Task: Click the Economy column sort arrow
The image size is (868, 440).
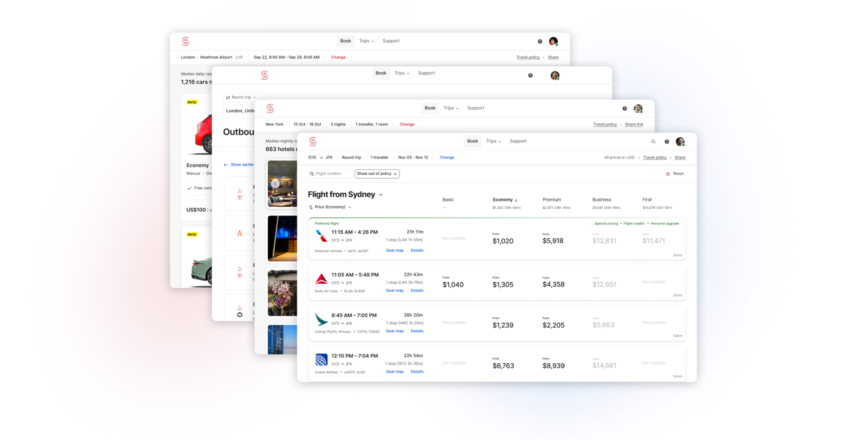Action: 516,200
